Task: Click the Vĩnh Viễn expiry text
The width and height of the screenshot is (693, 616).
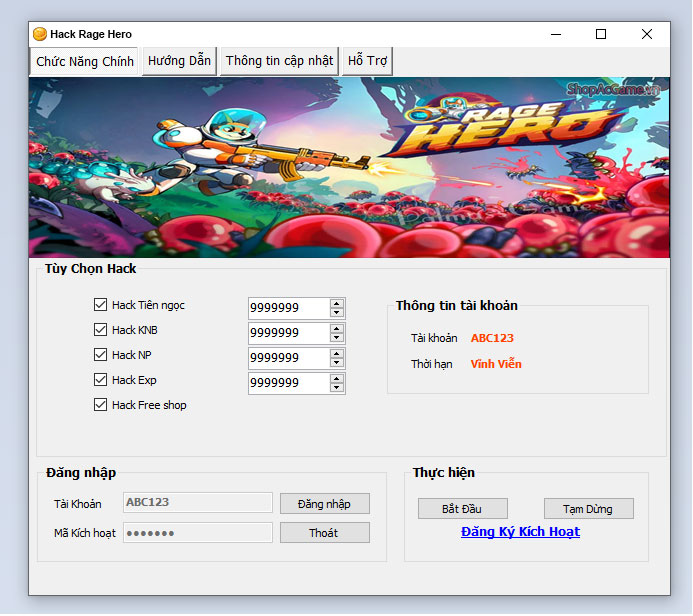Action: 496,364
